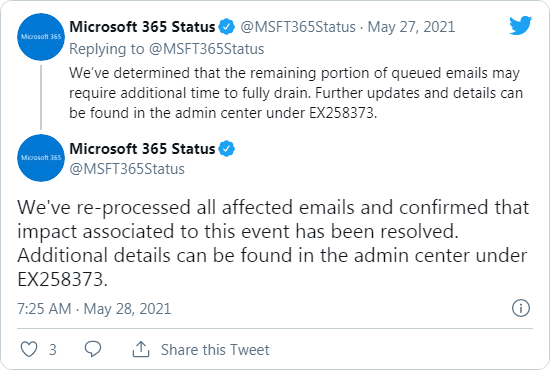Open the main tweet Microsoft 365 avatar
The width and height of the screenshot is (550, 370).
41,158
